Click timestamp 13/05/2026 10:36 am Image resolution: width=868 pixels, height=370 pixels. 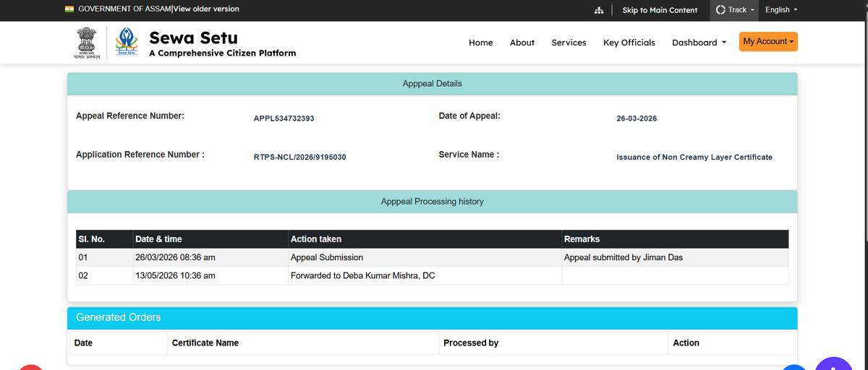pos(175,276)
